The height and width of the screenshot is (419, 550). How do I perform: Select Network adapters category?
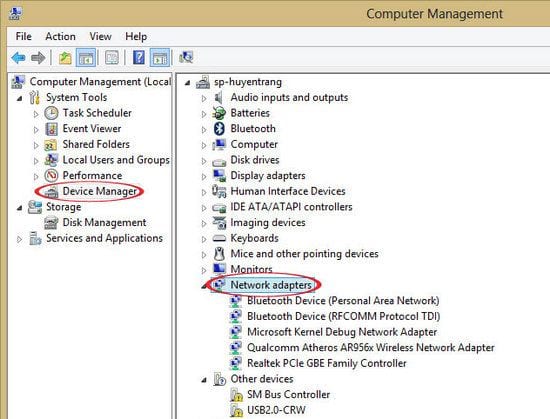point(271,285)
